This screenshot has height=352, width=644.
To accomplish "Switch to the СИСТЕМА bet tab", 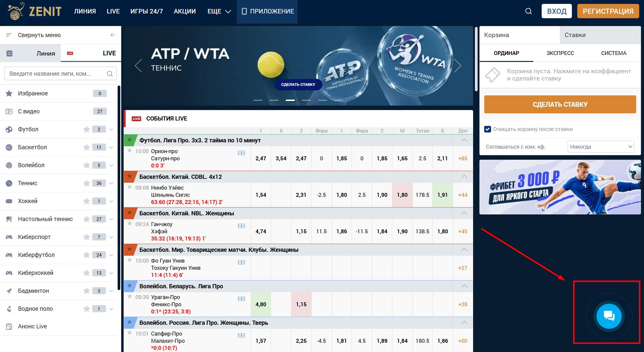I will coord(614,53).
